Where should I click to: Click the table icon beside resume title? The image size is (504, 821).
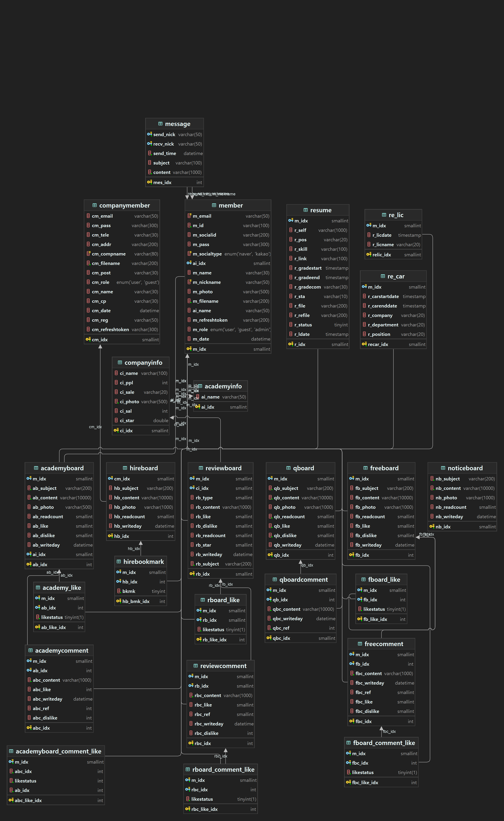[x=305, y=210]
